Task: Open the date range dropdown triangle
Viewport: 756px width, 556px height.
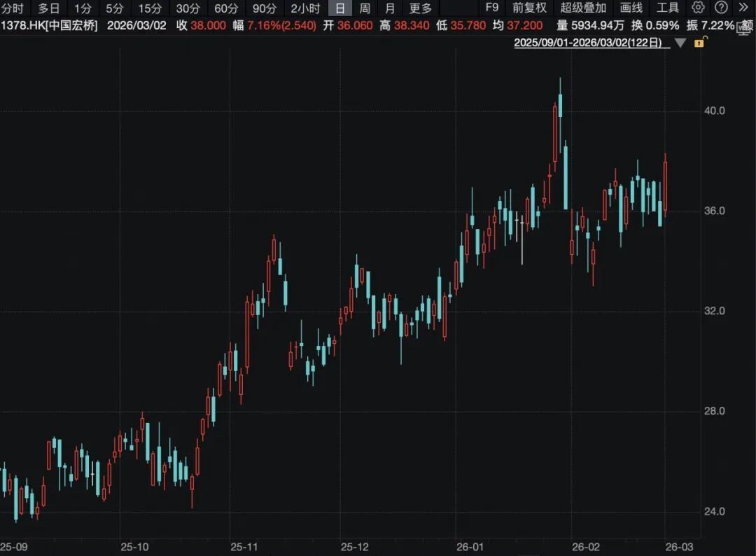Action: 680,43
